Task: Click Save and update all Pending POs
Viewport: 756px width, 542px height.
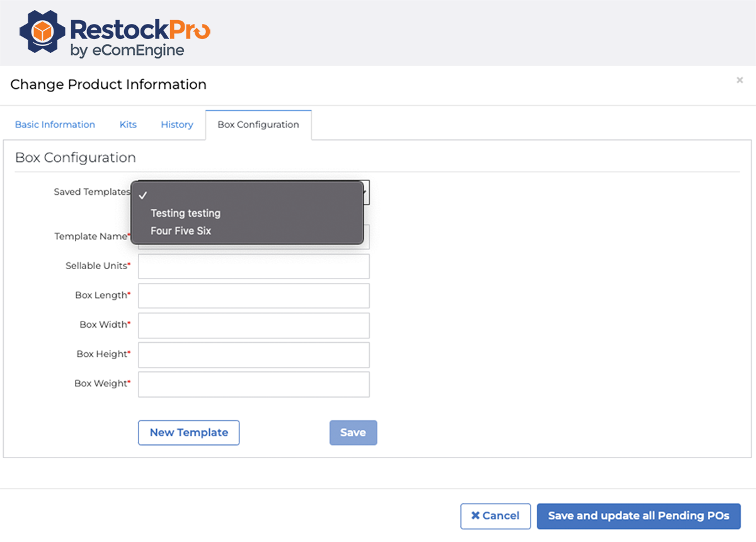Action: coord(638,516)
